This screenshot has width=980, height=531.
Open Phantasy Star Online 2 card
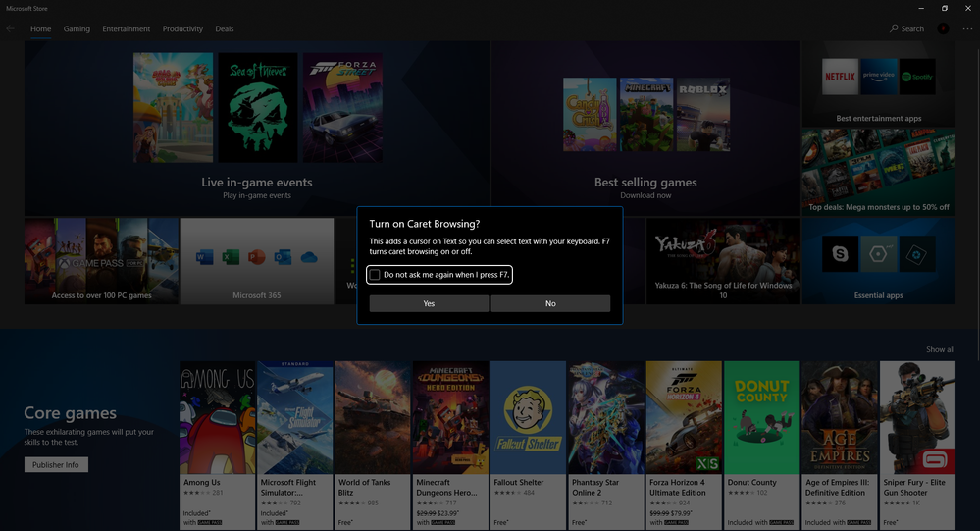tap(606, 446)
